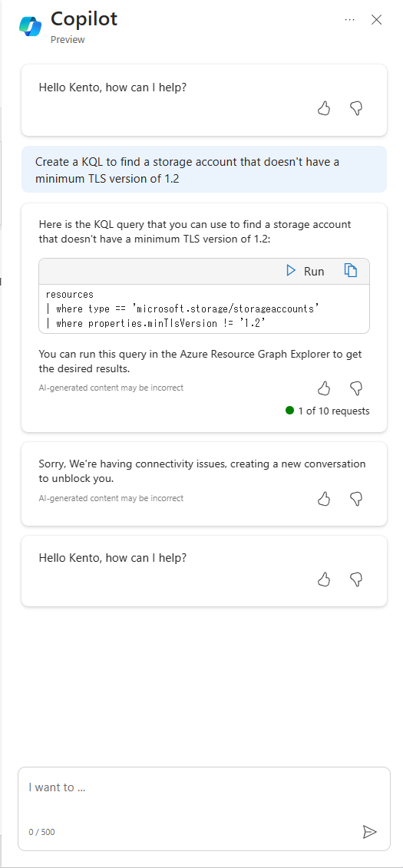Close the Copilot panel

pyautogui.click(x=376, y=20)
